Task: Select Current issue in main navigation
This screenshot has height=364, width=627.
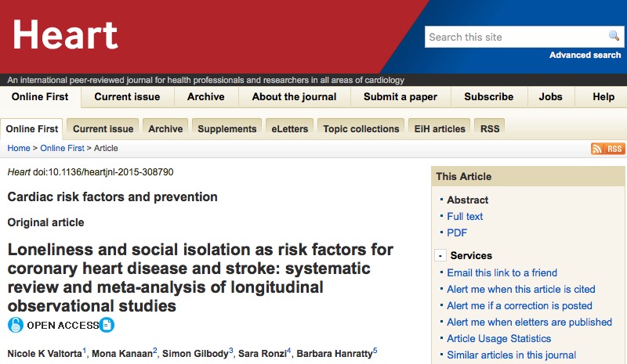Action: pyautogui.click(x=127, y=97)
